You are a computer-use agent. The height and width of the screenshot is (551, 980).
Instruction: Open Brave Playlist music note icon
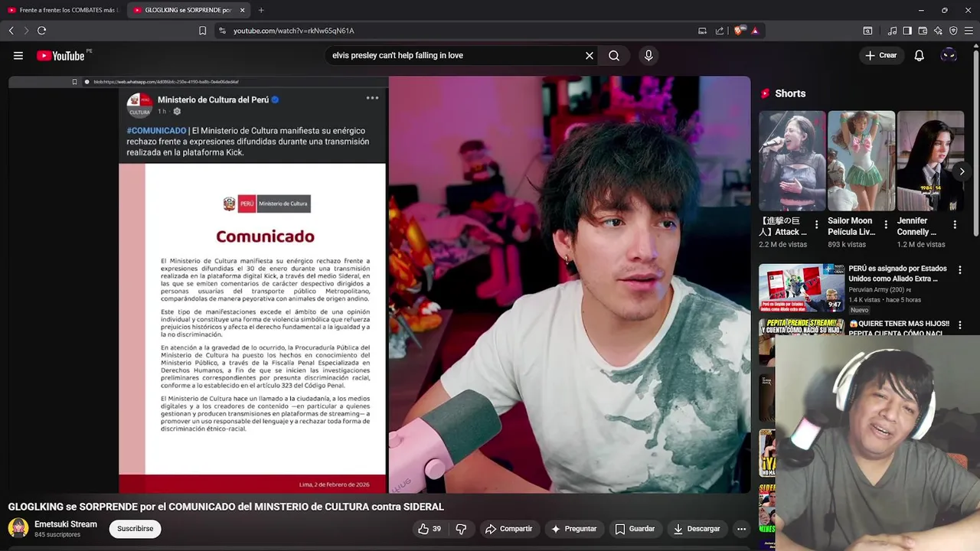[892, 31]
